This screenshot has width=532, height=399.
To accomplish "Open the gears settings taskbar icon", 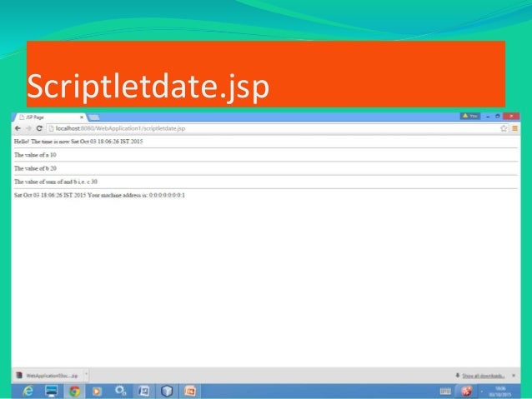I will pyautogui.click(x=120, y=391).
